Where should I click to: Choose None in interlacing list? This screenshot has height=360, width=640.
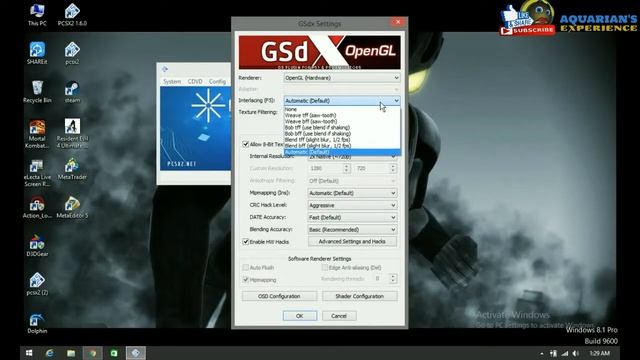pos(342,109)
